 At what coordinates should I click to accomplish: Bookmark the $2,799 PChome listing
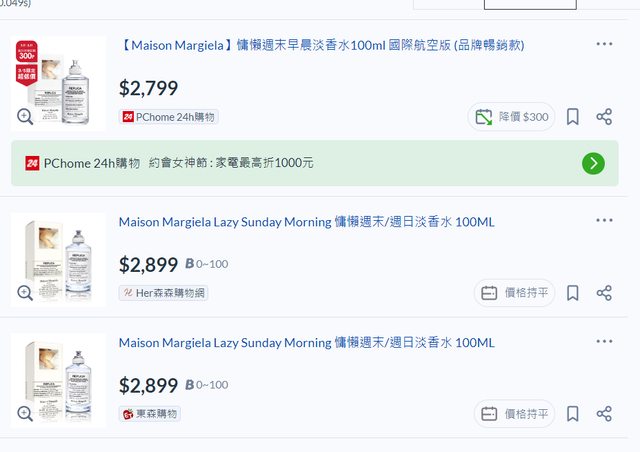573,117
